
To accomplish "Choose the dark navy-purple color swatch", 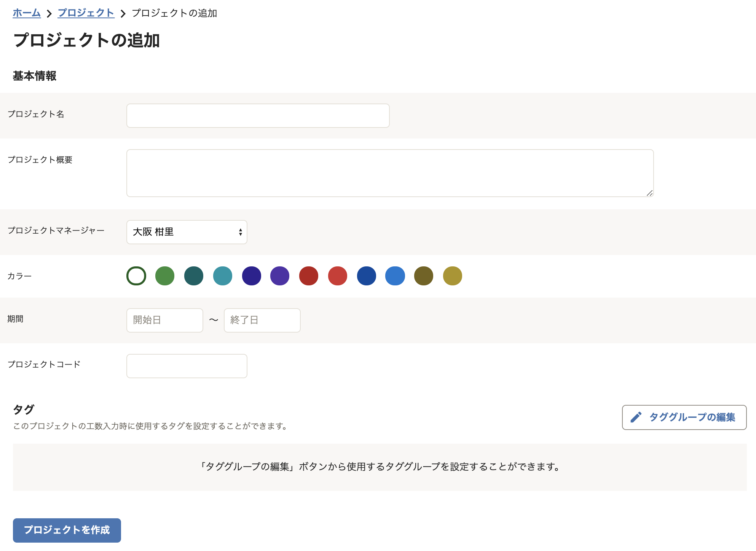I will tap(252, 276).
